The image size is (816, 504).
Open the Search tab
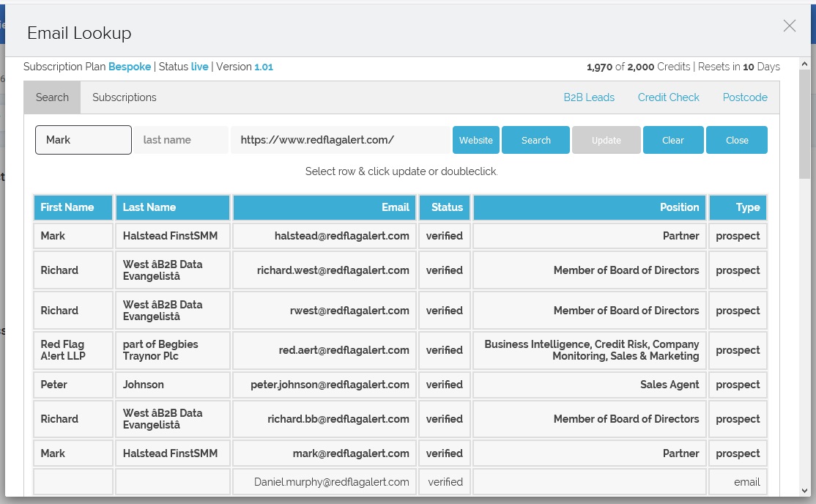(52, 97)
